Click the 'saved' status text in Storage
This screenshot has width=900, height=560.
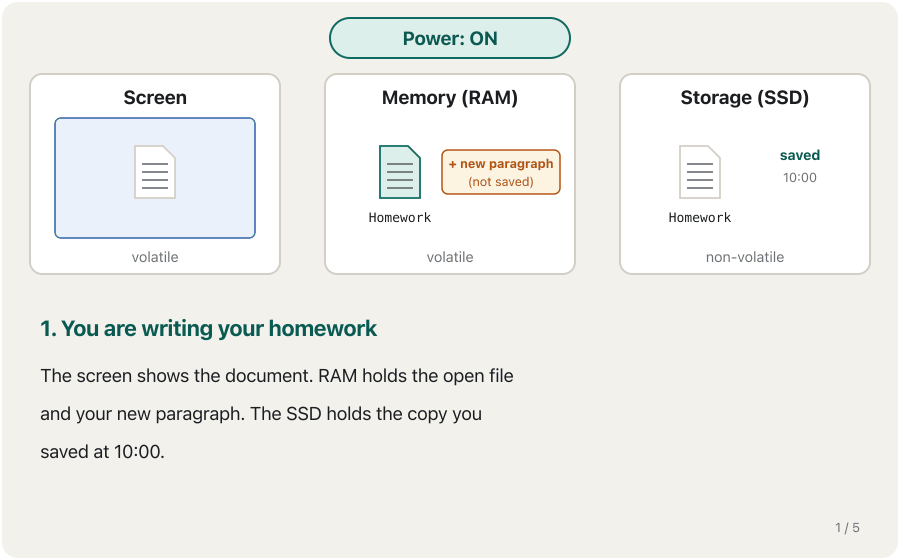pos(800,155)
